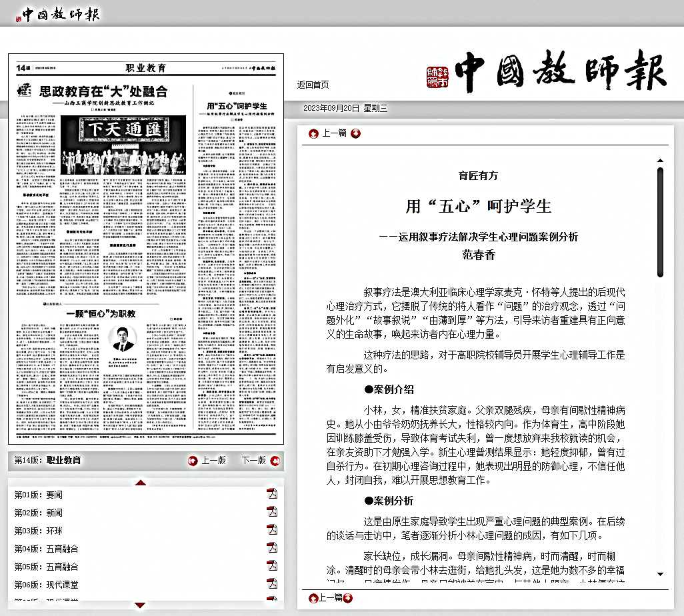Select 第05版：五育融合 in the edition list
The image size is (684, 616).
point(46,567)
